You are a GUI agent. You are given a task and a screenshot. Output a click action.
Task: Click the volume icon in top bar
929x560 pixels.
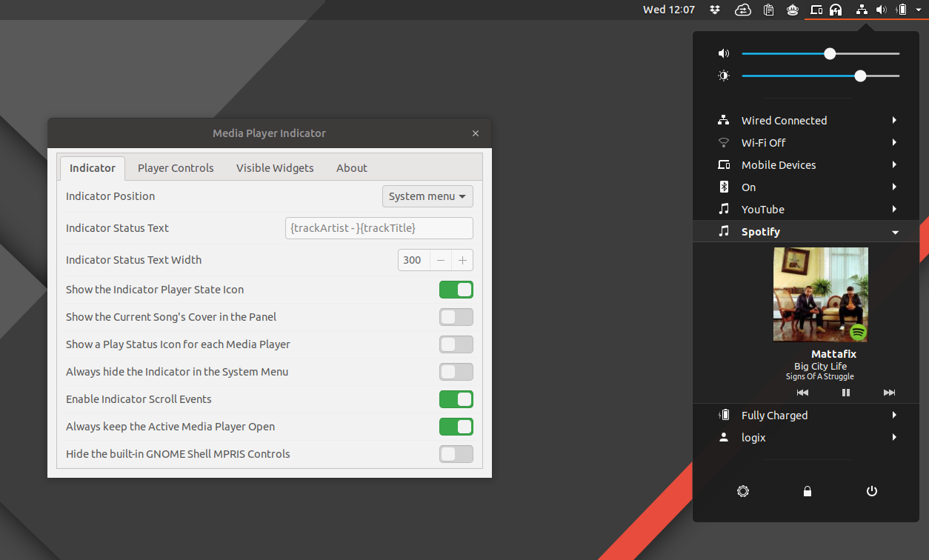881,10
